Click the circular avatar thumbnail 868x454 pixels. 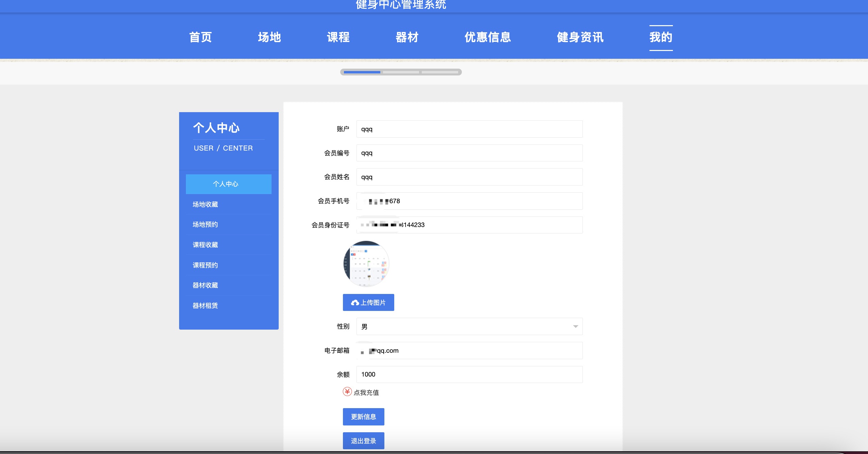point(366,264)
